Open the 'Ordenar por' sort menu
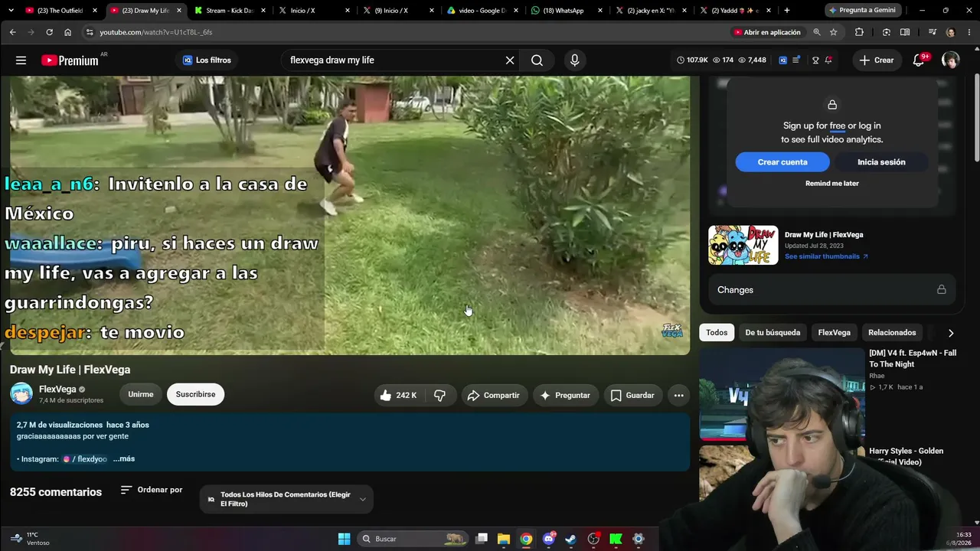The height and width of the screenshot is (551, 980). coord(152,490)
